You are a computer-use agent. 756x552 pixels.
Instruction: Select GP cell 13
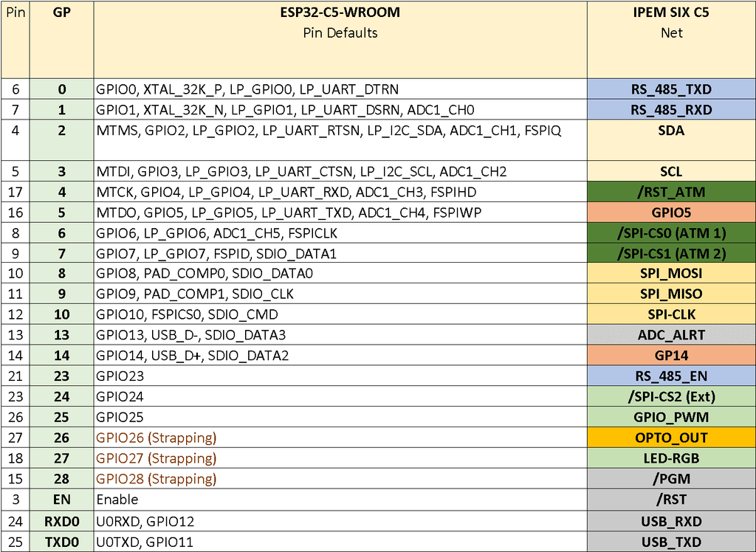62,335
